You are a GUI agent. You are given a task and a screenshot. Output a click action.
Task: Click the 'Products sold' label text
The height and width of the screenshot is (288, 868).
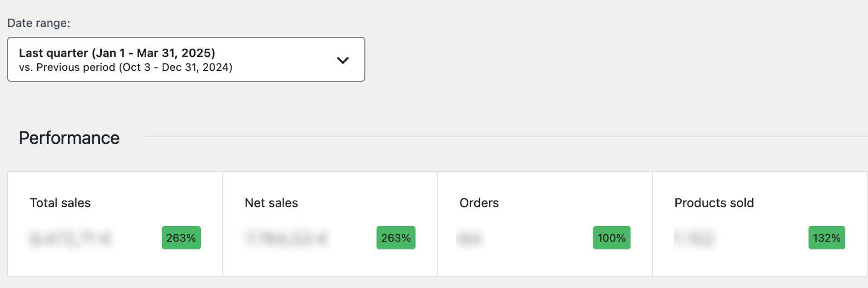714,203
